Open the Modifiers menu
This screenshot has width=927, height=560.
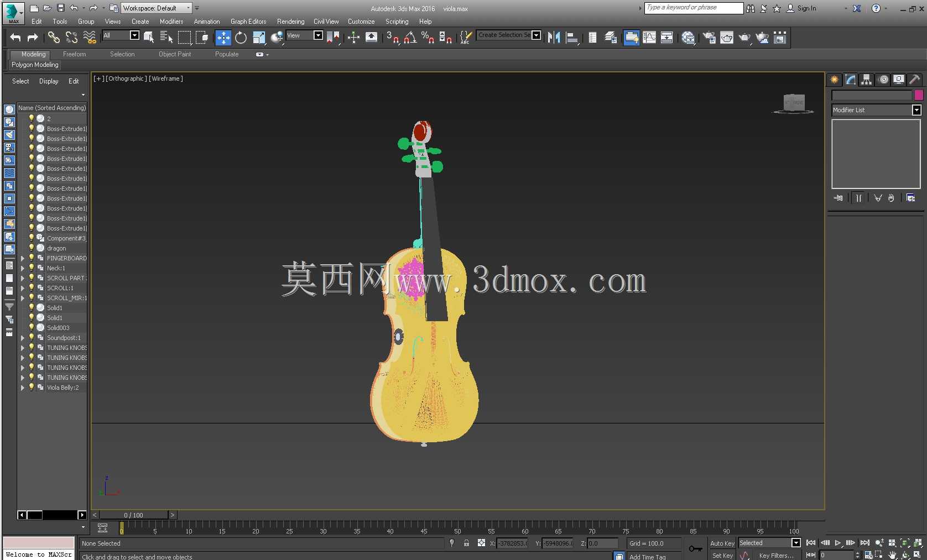tap(171, 22)
